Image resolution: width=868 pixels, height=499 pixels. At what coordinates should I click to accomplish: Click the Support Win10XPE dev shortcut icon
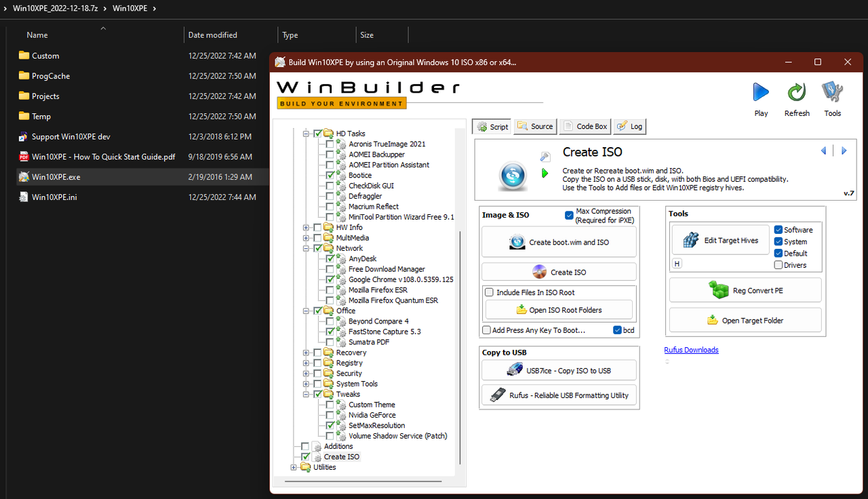point(24,136)
